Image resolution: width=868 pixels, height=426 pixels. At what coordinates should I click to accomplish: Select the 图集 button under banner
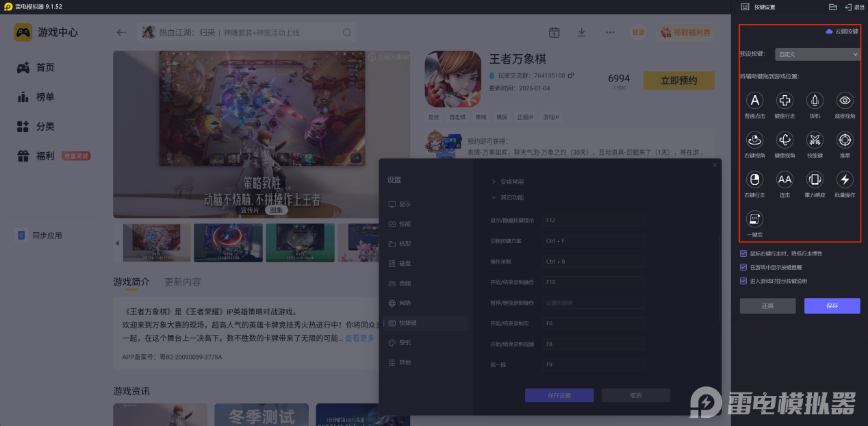pos(276,210)
